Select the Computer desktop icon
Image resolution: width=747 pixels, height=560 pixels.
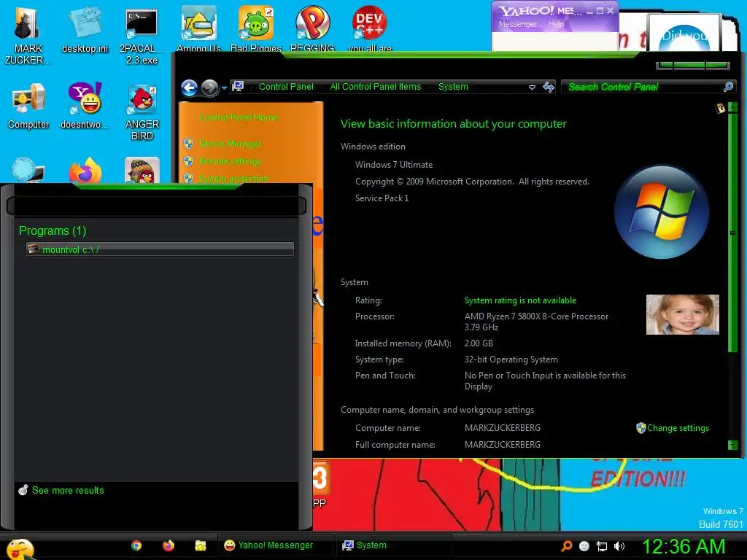[28, 106]
